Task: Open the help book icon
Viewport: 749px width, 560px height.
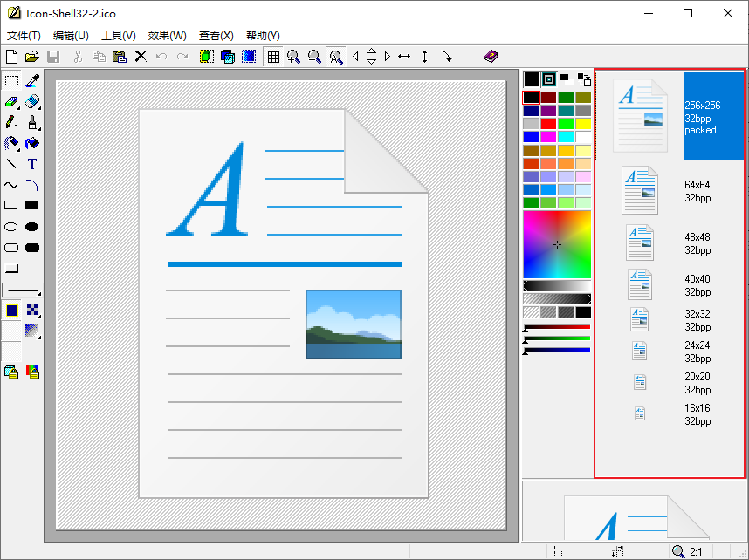Action: pyautogui.click(x=491, y=57)
